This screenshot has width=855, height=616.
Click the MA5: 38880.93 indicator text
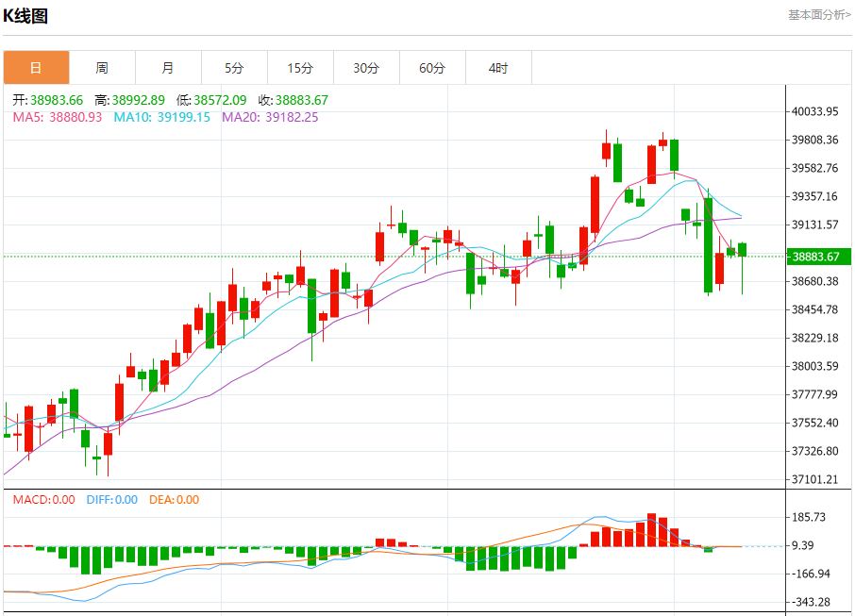tap(58, 117)
